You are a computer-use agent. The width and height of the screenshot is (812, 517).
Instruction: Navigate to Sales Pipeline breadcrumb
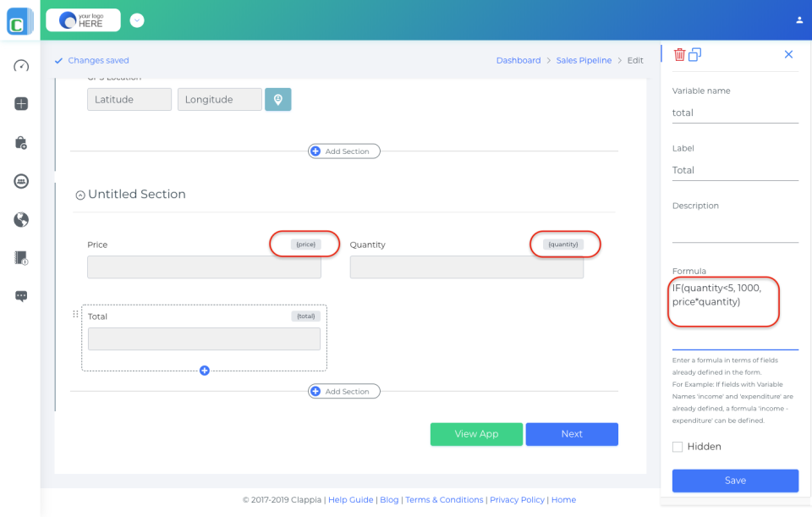coord(584,60)
